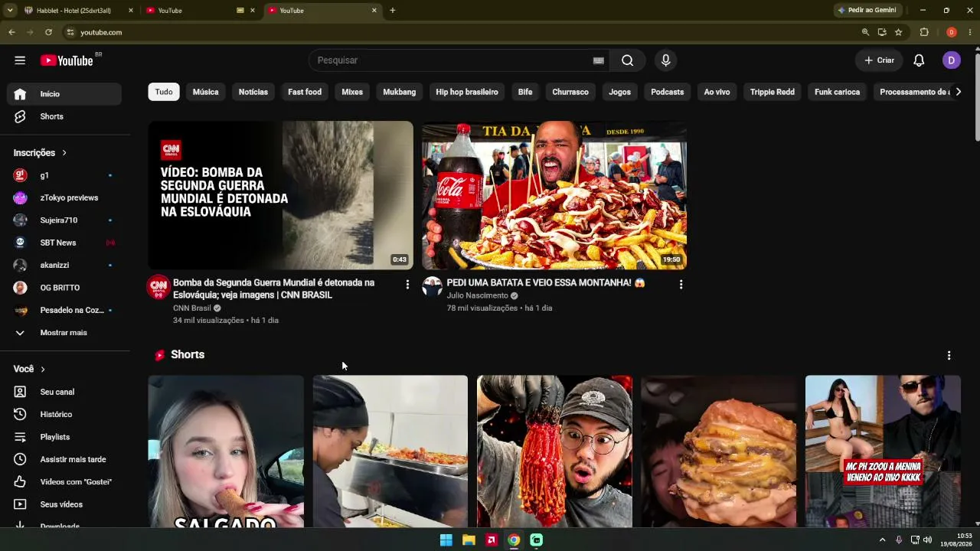Select the Churrasco filter chip
The image size is (980, 551).
(x=570, y=92)
